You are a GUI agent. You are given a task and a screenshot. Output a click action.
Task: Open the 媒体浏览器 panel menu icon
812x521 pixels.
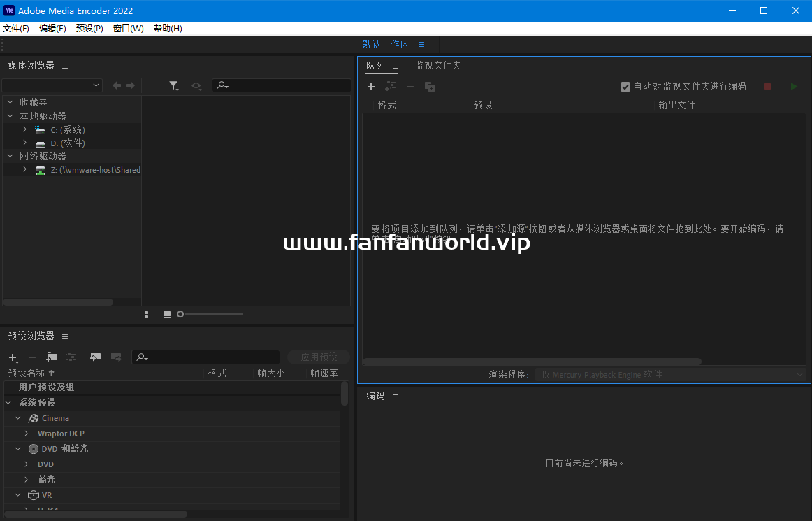tap(65, 66)
